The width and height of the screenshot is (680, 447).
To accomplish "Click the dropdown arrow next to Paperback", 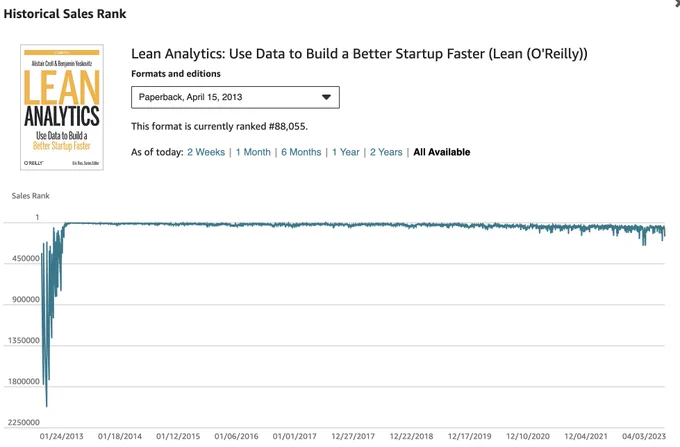I will 326,97.
